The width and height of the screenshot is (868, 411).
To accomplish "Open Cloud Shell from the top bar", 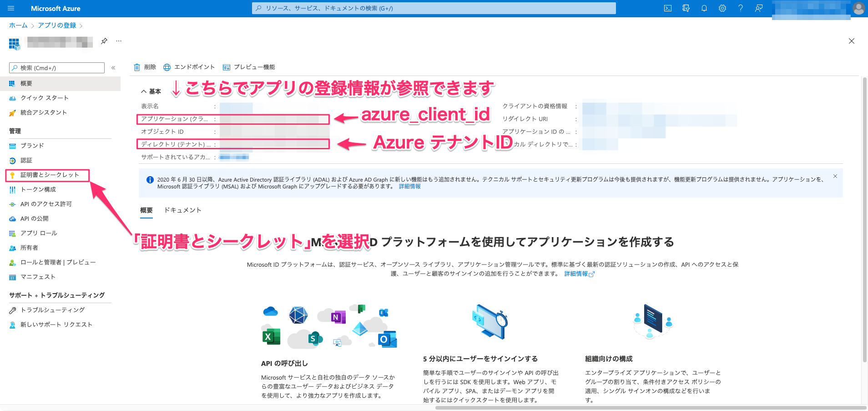I will click(x=668, y=8).
